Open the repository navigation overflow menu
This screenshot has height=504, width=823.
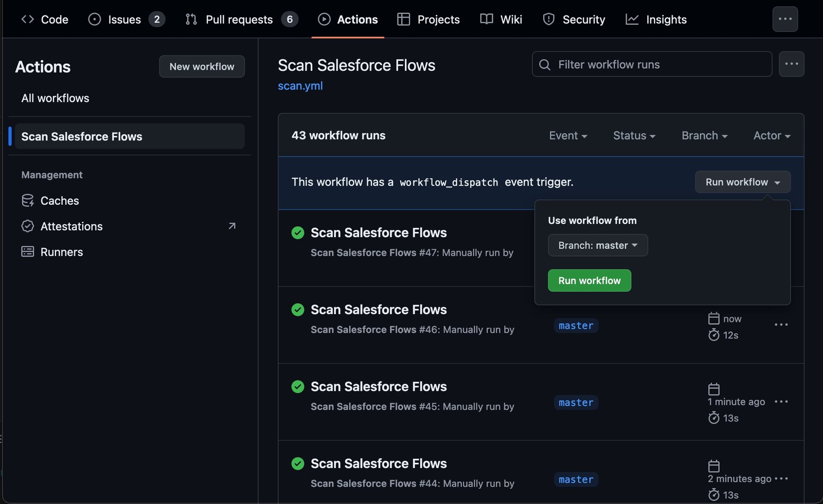(785, 19)
